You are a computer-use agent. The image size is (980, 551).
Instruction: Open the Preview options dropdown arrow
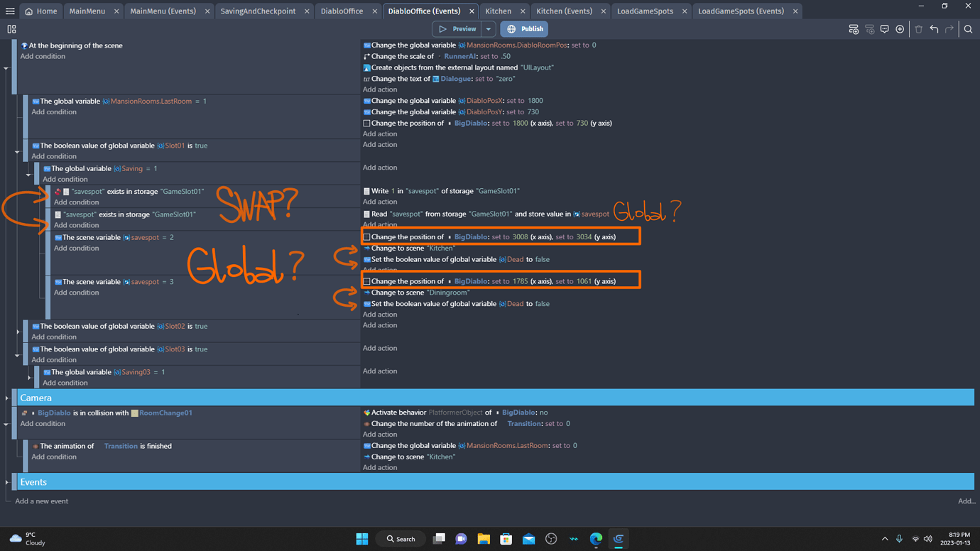click(x=488, y=28)
